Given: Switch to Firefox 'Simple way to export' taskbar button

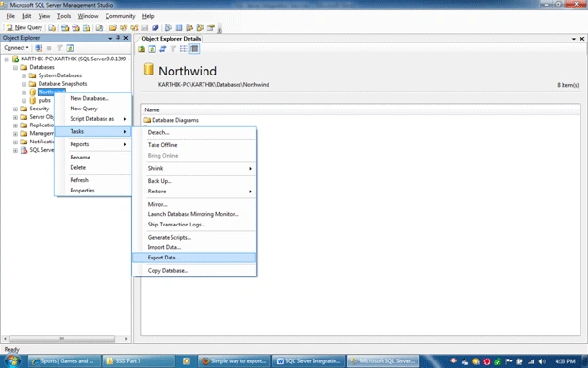Looking at the screenshot, I should (x=234, y=361).
